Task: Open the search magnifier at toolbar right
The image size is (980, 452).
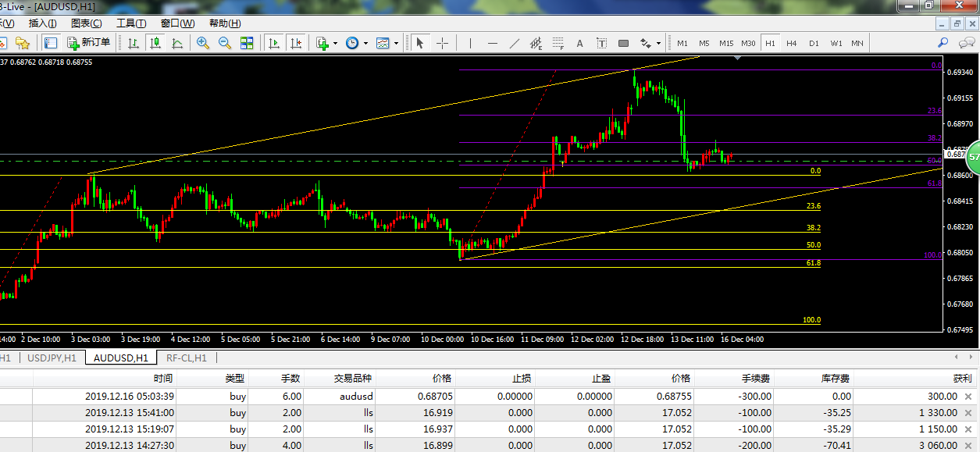Action: coord(943,43)
